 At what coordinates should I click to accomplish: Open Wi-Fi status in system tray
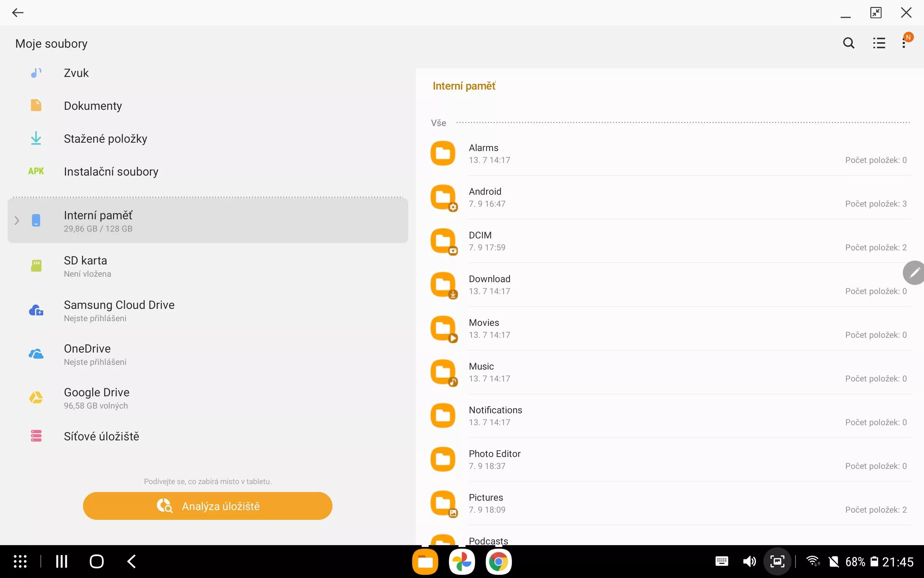(x=813, y=561)
